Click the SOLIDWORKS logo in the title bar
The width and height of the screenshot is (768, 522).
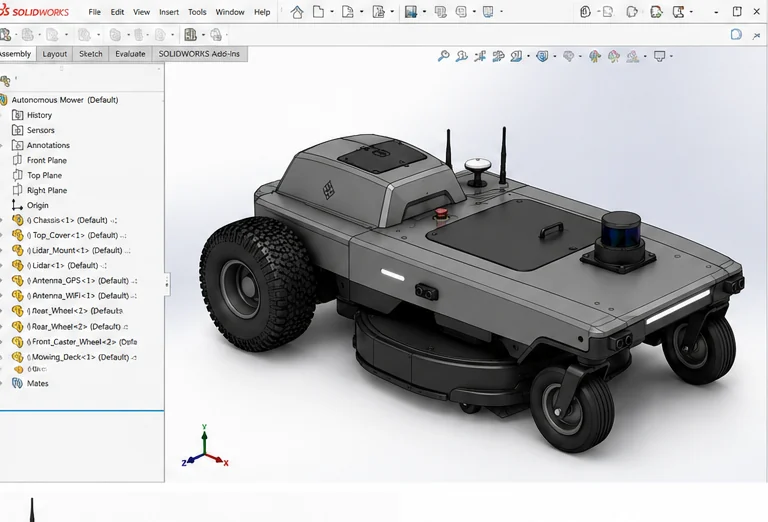point(34,11)
